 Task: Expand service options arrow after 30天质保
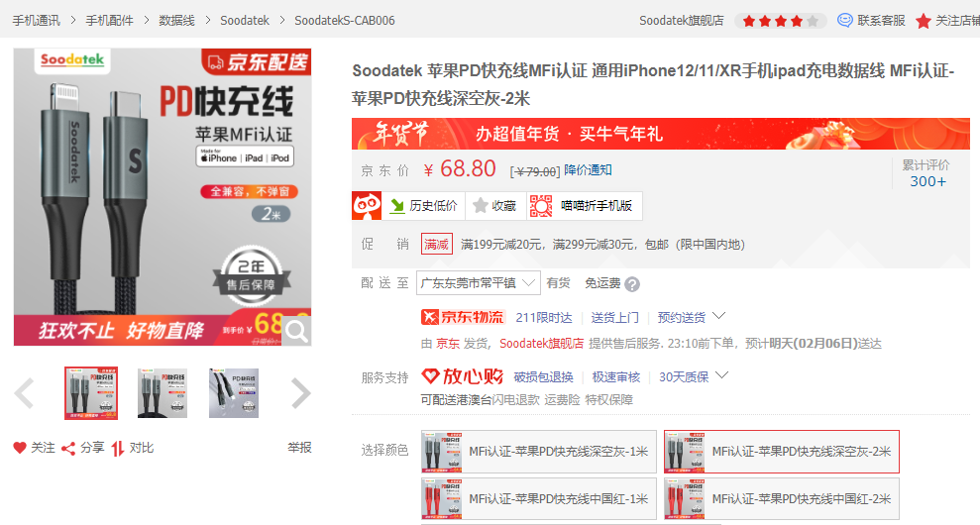pos(722,375)
